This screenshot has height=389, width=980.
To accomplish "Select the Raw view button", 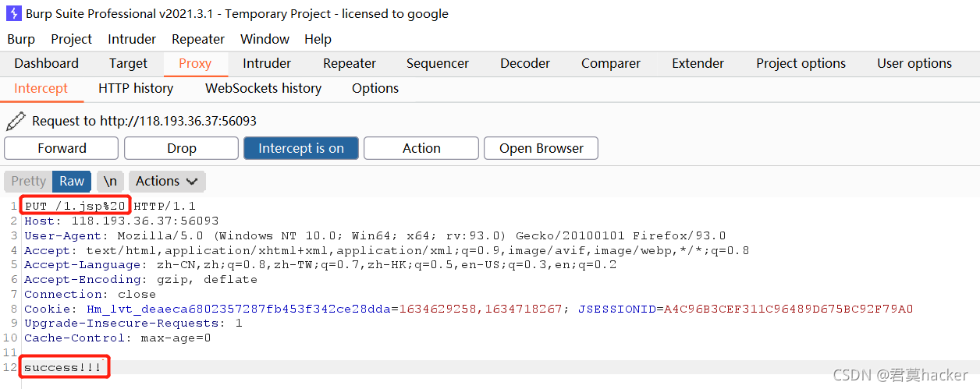I will click(x=72, y=181).
